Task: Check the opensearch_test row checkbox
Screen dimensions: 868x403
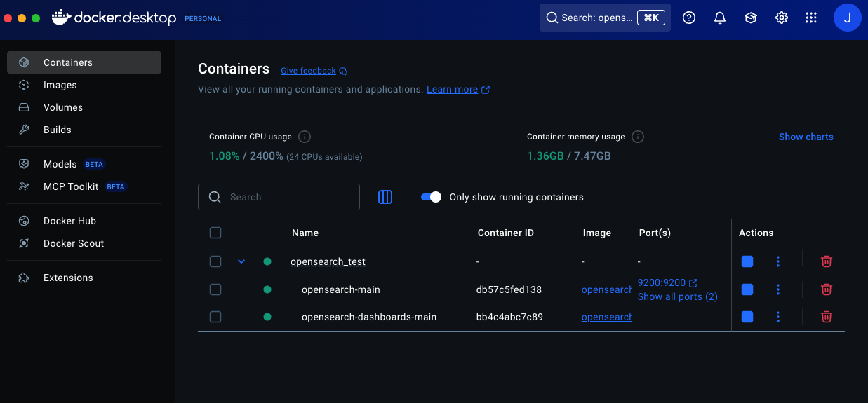Action: (215, 261)
